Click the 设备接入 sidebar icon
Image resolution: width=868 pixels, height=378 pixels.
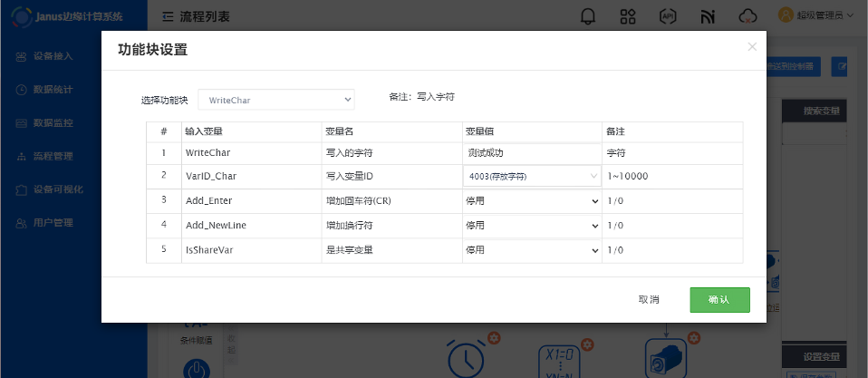click(x=21, y=56)
